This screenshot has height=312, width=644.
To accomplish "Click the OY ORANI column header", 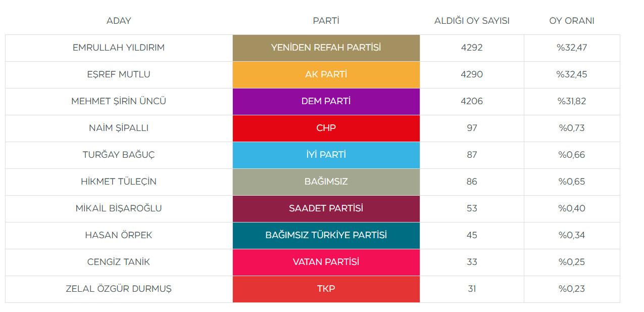I will point(572,21).
